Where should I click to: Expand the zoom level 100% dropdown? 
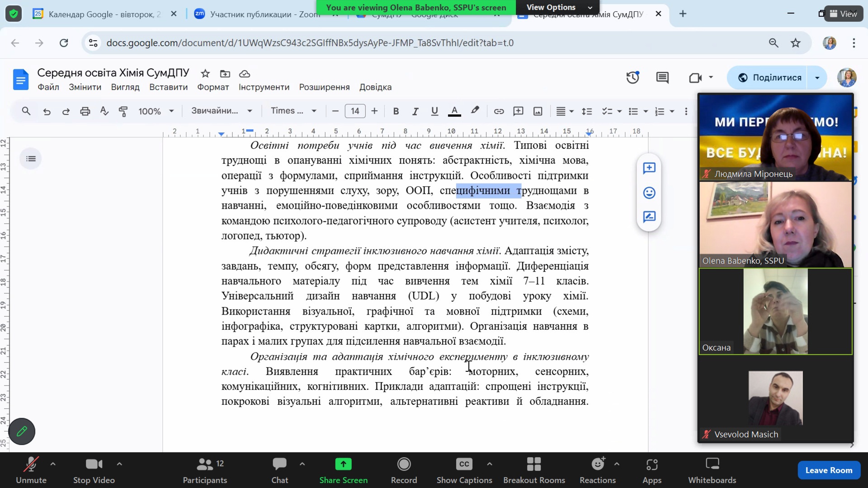tap(156, 111)
